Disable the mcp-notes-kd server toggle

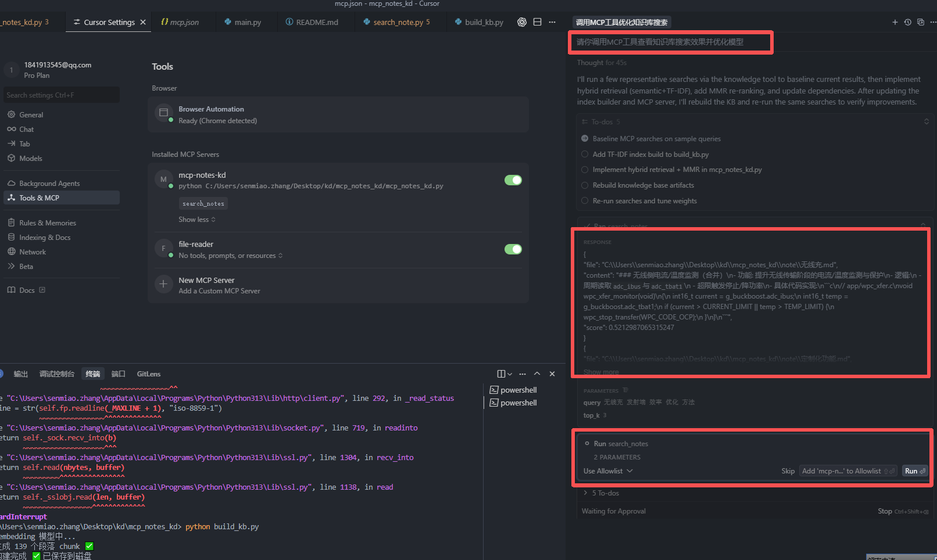click(x=513, y=180)
